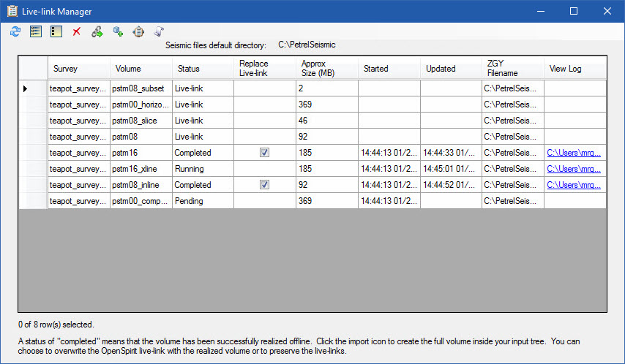Viewport: 625px width, 364px height.
Task: Click the Updated column header
Action: [452, 68]
